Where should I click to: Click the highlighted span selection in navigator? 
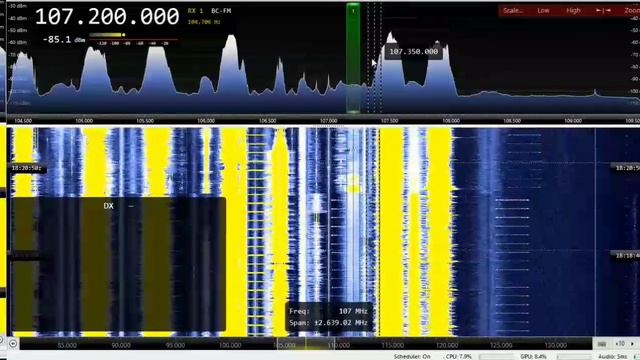tap(306, 343)
